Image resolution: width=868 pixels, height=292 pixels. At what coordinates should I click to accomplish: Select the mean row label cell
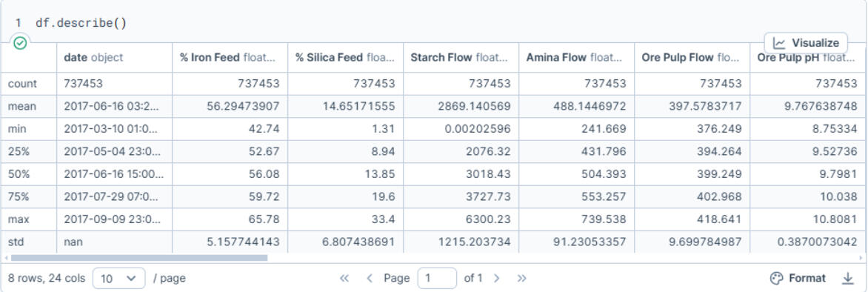click(29, 107)
